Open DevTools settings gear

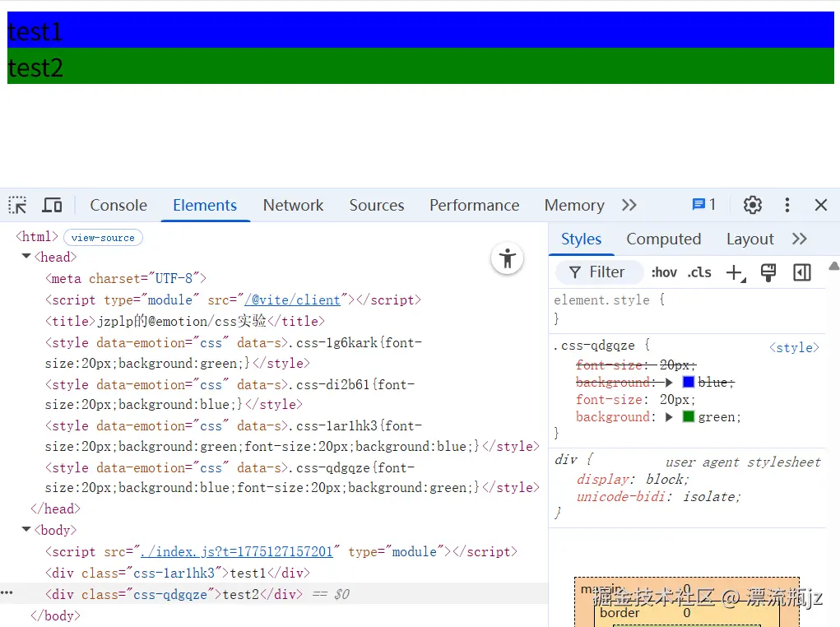click(752, 205)
